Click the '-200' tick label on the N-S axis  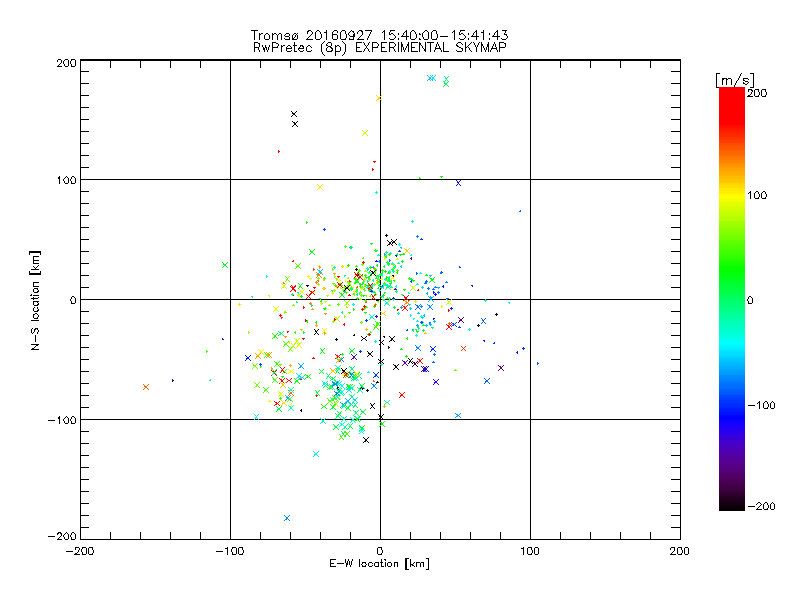tap(62, 536)
